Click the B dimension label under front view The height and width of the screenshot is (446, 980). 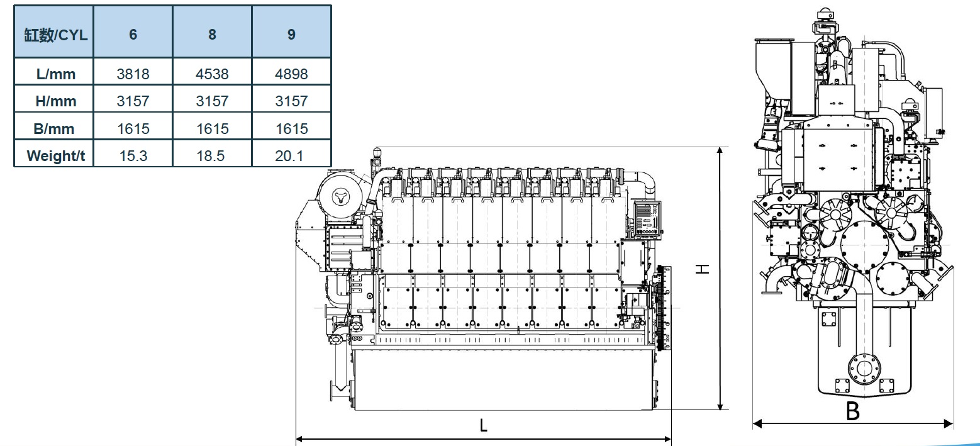852,411
